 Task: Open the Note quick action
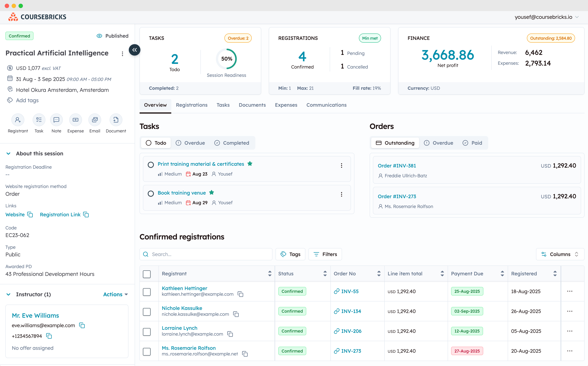point(56,120)
